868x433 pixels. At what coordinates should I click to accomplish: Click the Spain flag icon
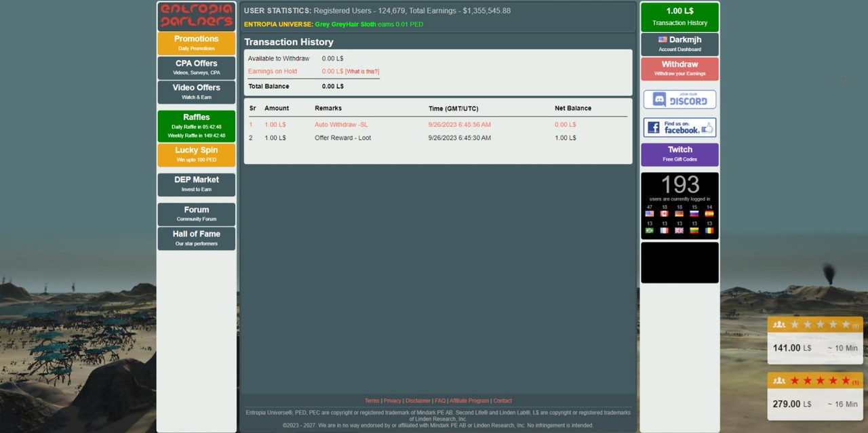click(709, 213)
